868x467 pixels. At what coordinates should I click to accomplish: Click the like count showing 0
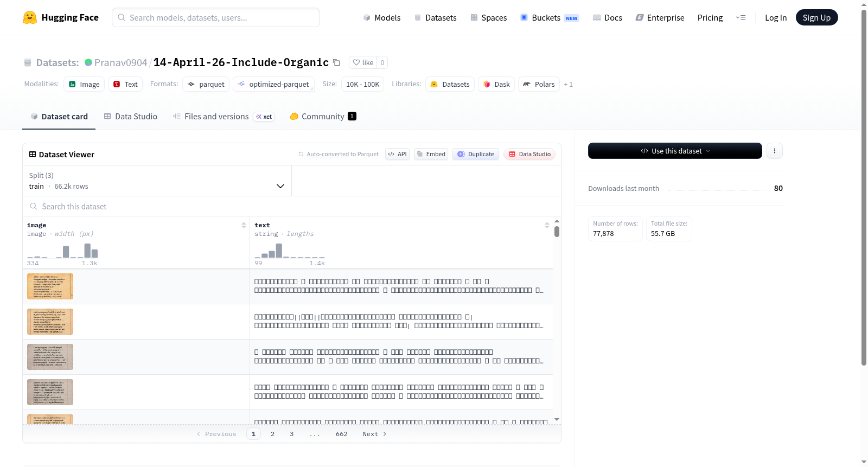382,62
